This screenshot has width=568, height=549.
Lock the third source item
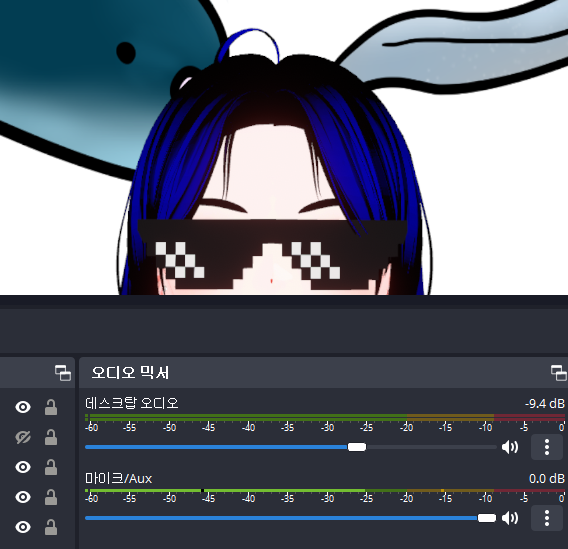51,467
